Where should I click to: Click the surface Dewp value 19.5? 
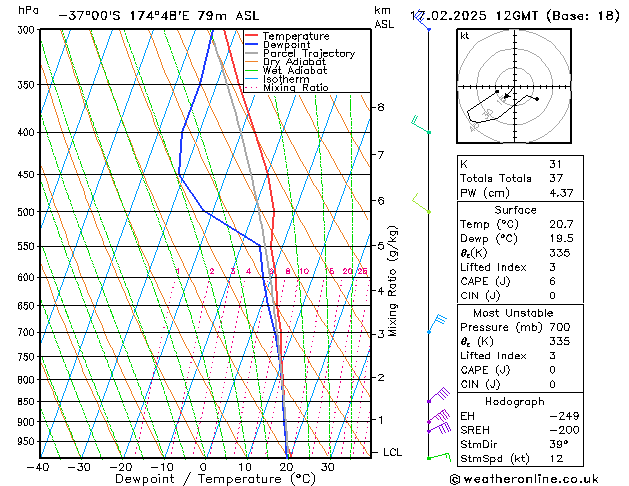[561, 238]
